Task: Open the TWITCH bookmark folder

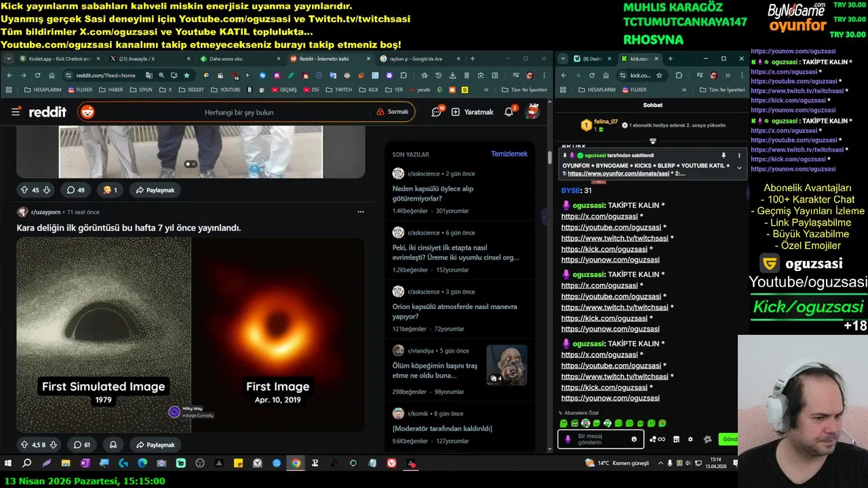Action: 339,89
